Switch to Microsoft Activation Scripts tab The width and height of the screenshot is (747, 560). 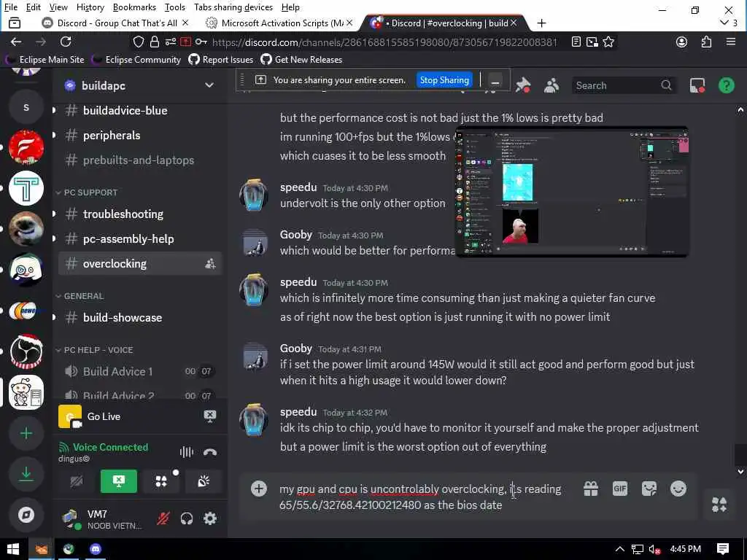[x=278, y=23]
